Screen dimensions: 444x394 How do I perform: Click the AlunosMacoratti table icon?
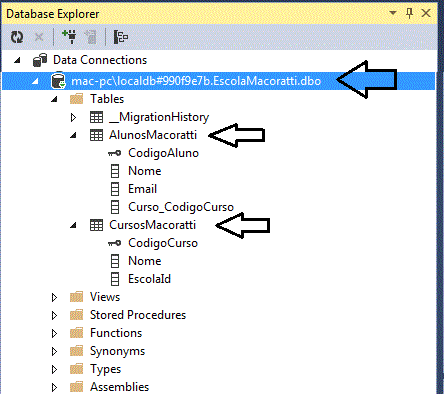(97, 135)
